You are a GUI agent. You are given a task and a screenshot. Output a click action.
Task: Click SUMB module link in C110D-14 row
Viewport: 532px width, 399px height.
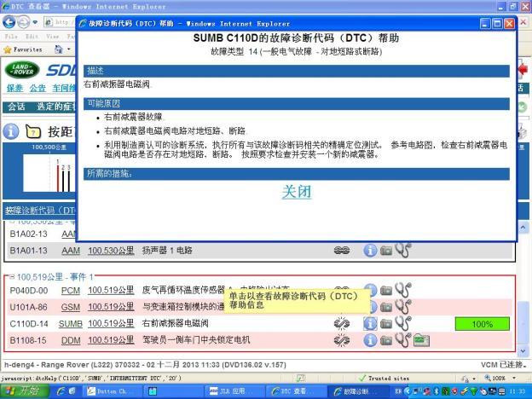coord(71,324)
